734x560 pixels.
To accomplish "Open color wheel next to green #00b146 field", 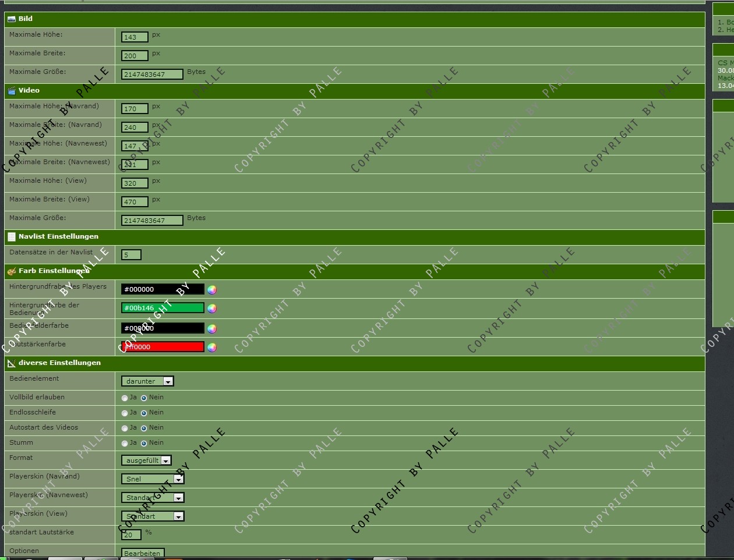I will pos(212,309).
